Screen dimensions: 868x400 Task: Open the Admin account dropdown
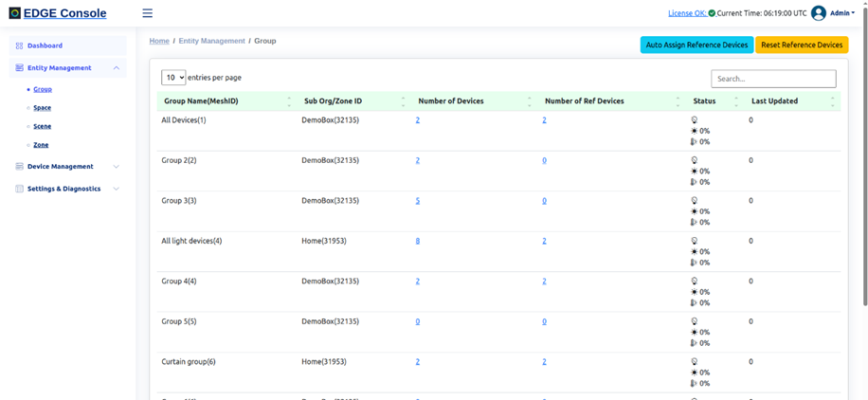[841, 13]
